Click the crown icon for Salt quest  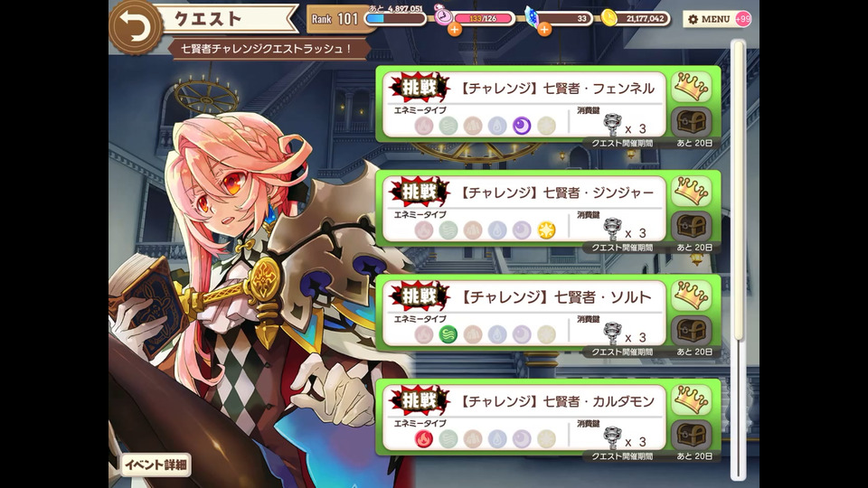tap(691, 296)
